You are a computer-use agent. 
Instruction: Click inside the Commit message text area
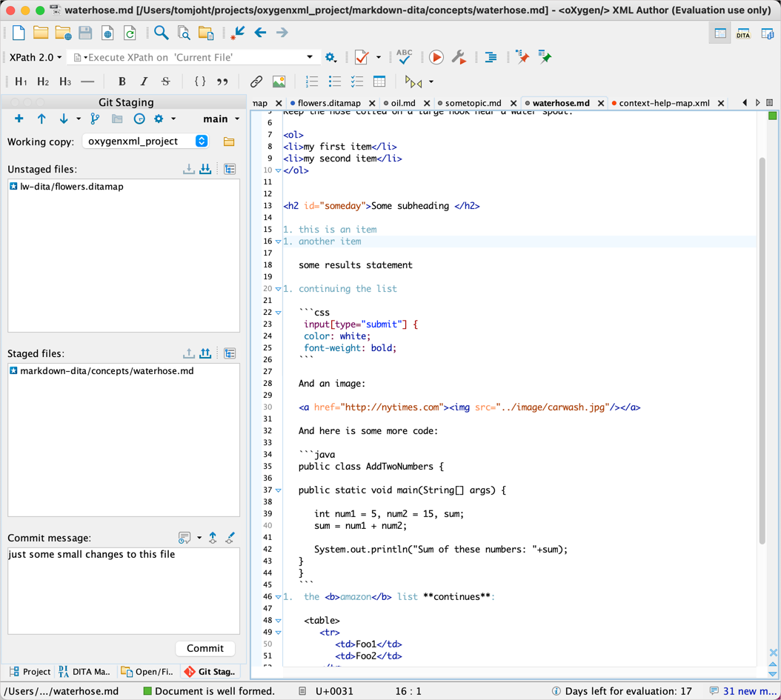pos(124,591)
